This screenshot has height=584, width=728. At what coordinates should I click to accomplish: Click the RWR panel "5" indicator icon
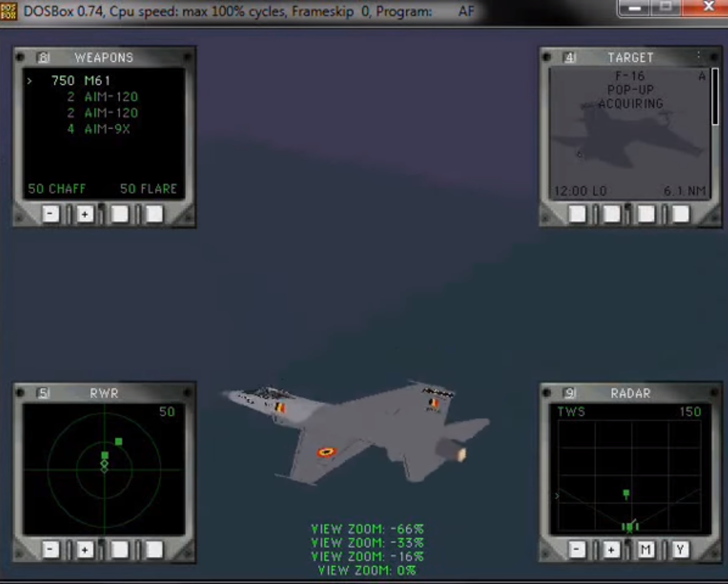point(43,393)
